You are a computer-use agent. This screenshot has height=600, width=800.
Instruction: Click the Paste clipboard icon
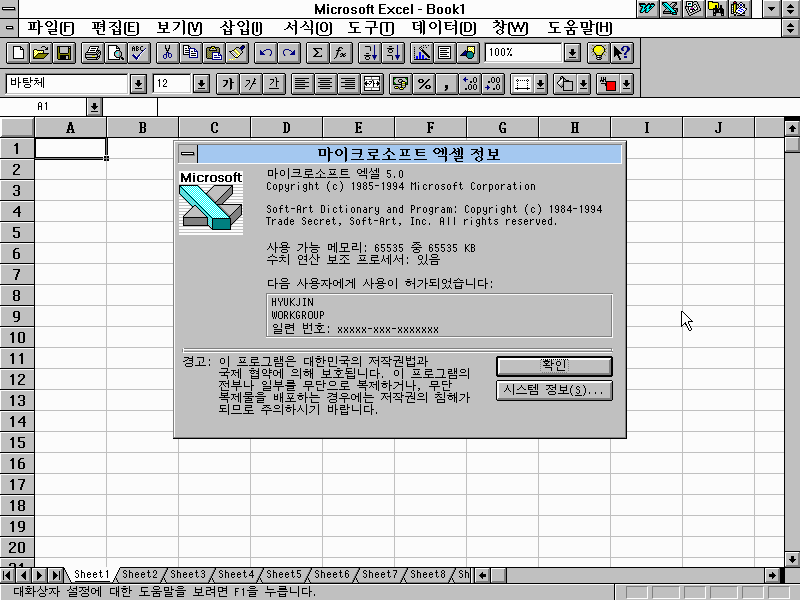(x=214, y=53)
